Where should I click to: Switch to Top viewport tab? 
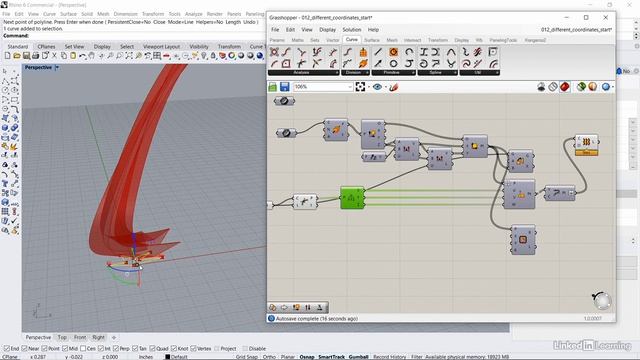pyautogui.click(x=62, y=338)
